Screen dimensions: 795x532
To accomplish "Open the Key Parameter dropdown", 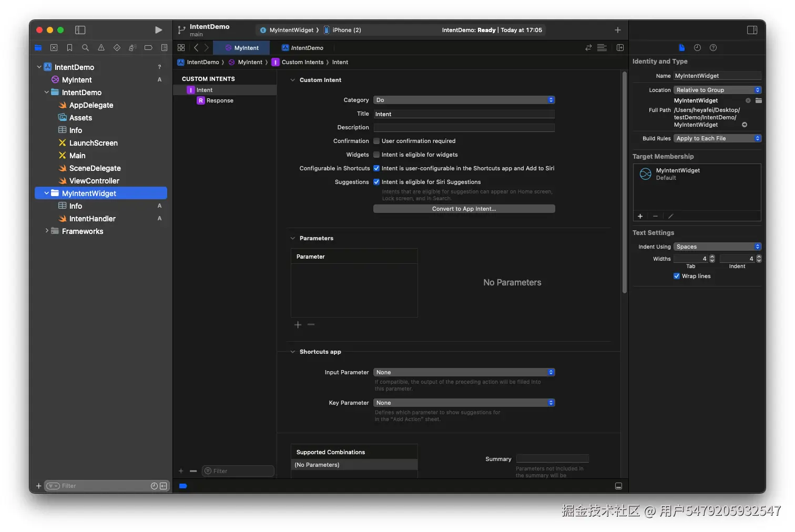I will (x=464, y=403).
